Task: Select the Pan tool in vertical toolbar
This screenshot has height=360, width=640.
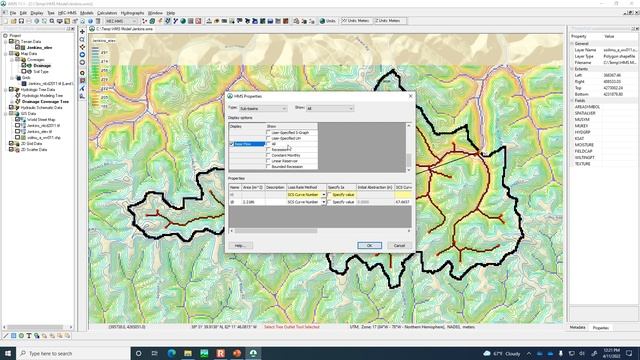Action: [82, 31]
